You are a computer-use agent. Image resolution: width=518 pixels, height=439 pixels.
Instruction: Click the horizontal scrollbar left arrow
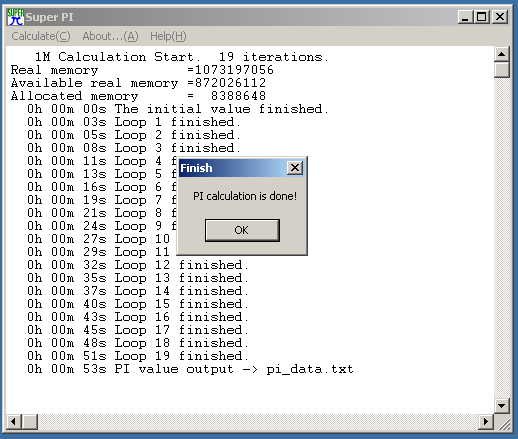tap(14, 422)
